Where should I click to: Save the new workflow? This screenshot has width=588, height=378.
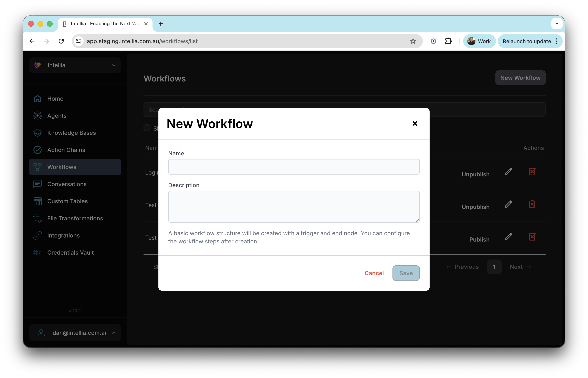(406, 273)
